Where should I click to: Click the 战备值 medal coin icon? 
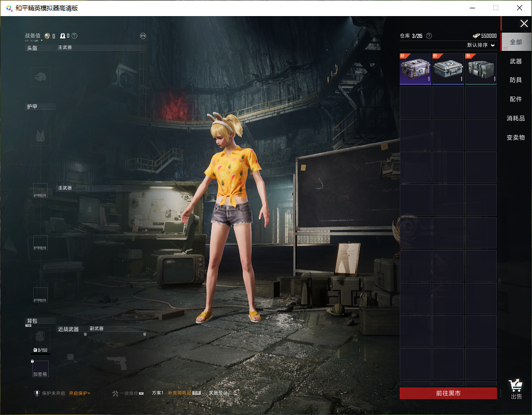[x=47, y=36]
